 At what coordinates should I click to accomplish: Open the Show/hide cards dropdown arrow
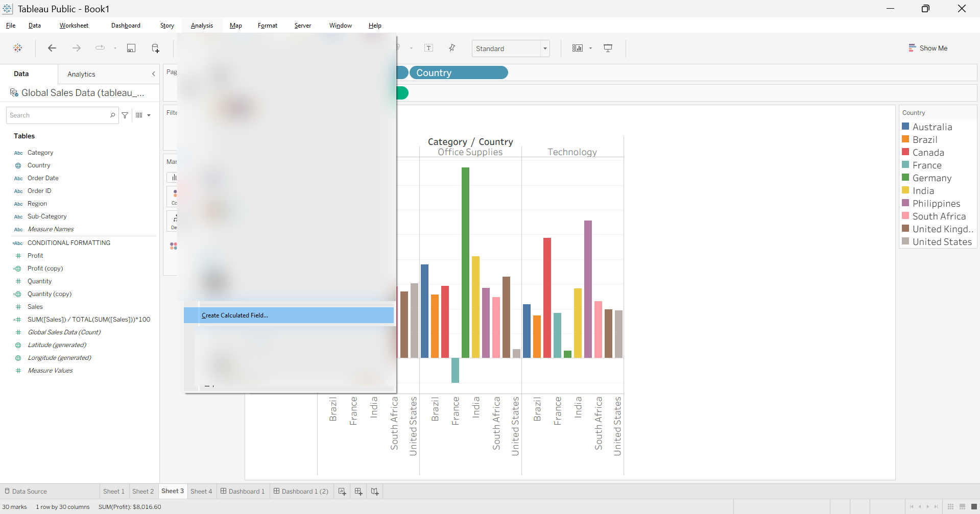[x=591, y=48]
